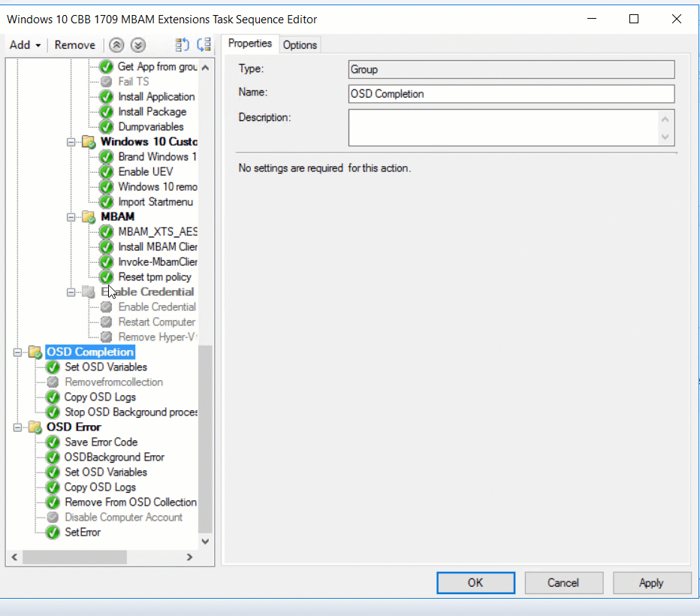The width and height of the screenshot is (700, 616).
Task: Switch to the Properties tab
Action: pos(249,44)
